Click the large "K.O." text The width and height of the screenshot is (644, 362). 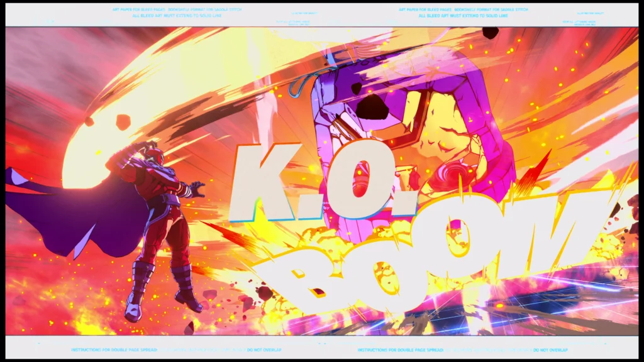pyautogui.click(x=325, y=180)
